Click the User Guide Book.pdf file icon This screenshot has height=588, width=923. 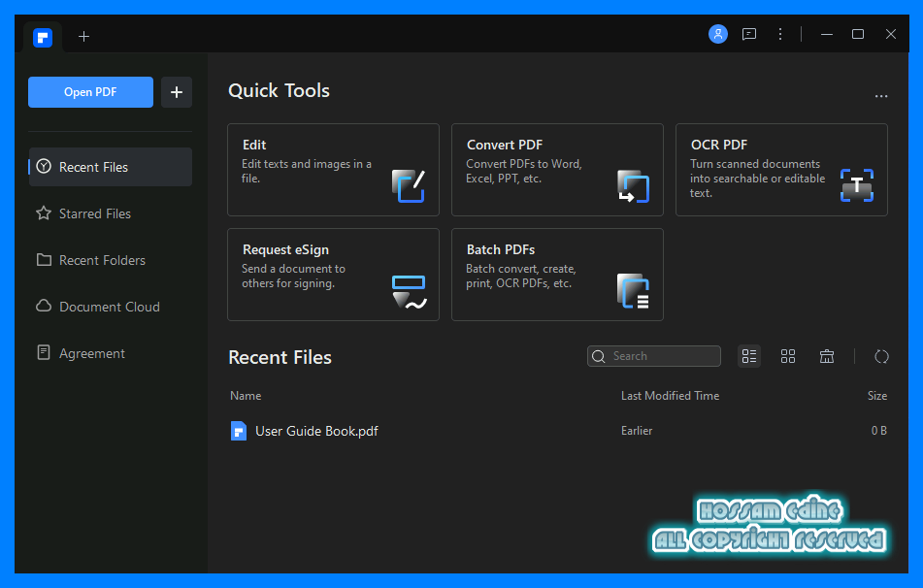point(239,431)
